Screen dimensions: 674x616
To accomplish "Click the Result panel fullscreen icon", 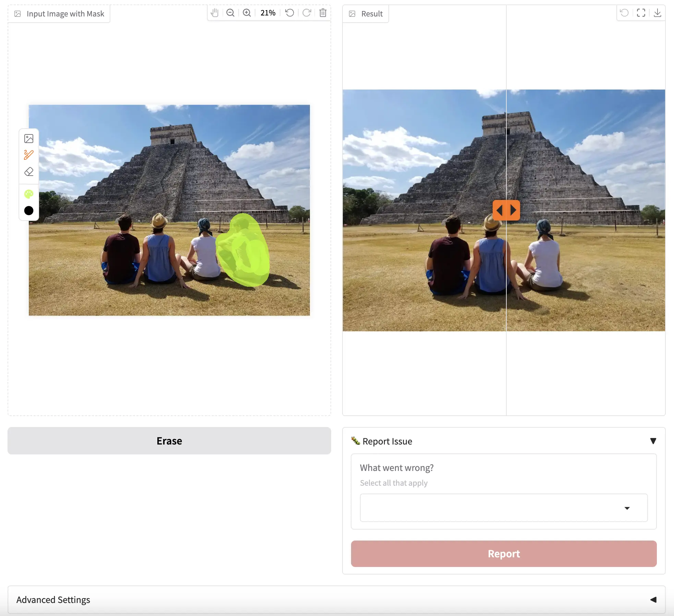I will tap(641, 13).
